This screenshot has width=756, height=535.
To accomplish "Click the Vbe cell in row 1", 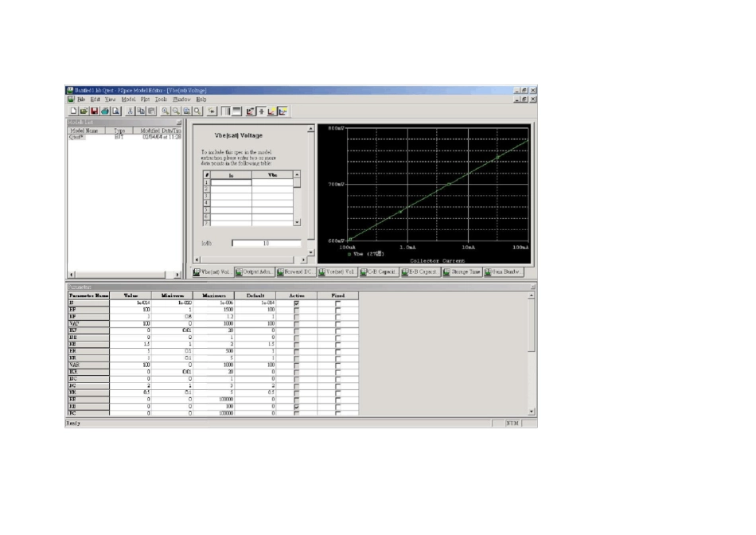I will tap(272, 182).
